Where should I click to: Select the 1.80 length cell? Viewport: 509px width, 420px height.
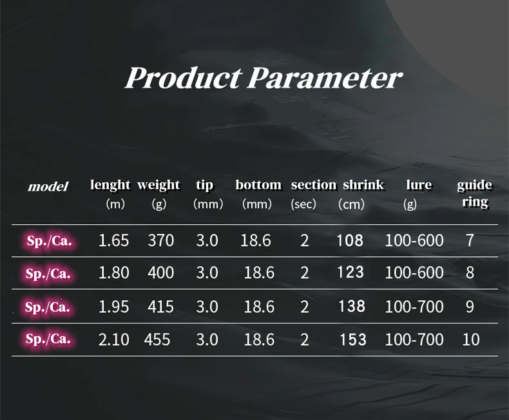coord(114,272)
